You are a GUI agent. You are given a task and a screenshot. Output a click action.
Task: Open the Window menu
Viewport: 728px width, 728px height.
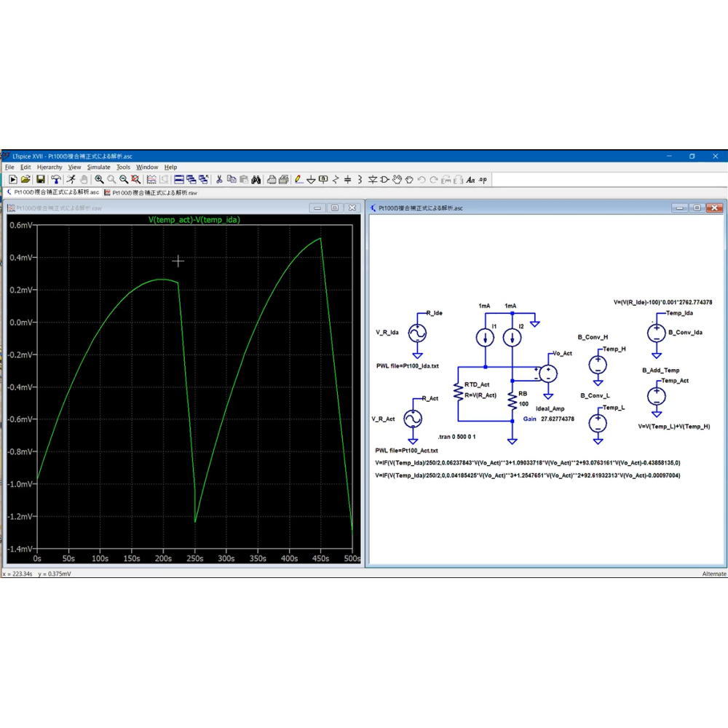(x=147, y=167)
